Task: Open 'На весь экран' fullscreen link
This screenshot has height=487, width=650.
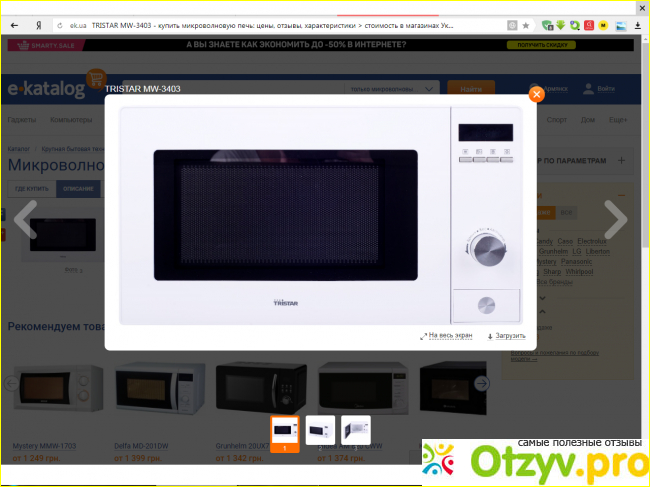Action: (x=447, y=336)
